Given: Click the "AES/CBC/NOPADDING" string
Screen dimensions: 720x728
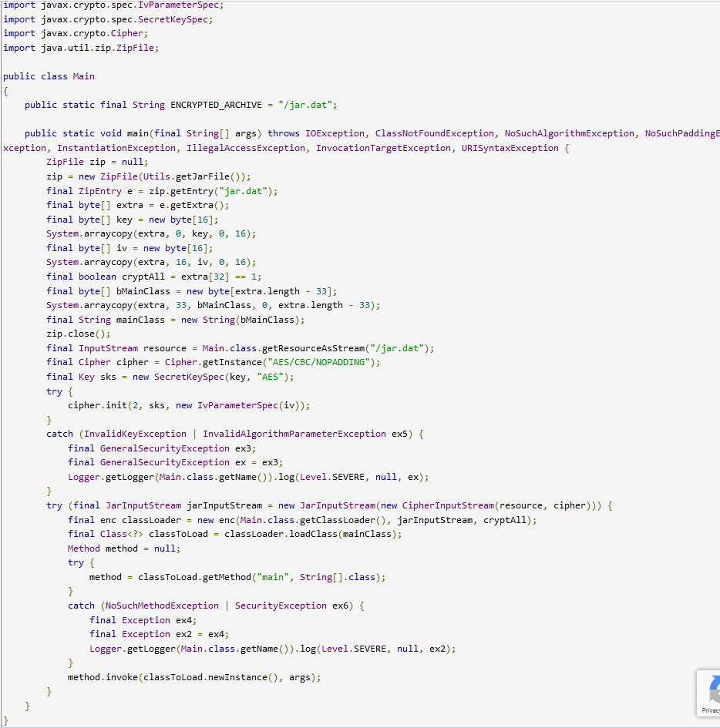Looking at the screenshot, I should tap(318, 362).
